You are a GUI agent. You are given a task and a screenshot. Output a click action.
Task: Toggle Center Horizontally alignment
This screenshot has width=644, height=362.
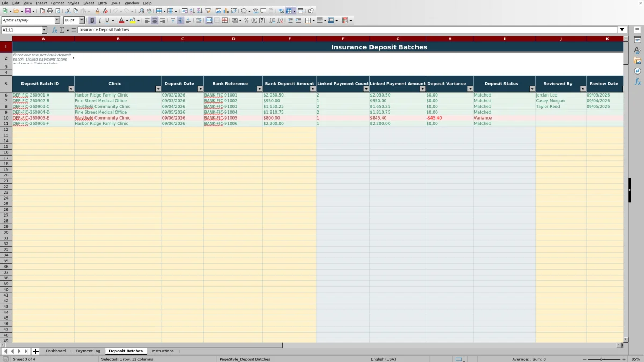[x=155, y=20]
